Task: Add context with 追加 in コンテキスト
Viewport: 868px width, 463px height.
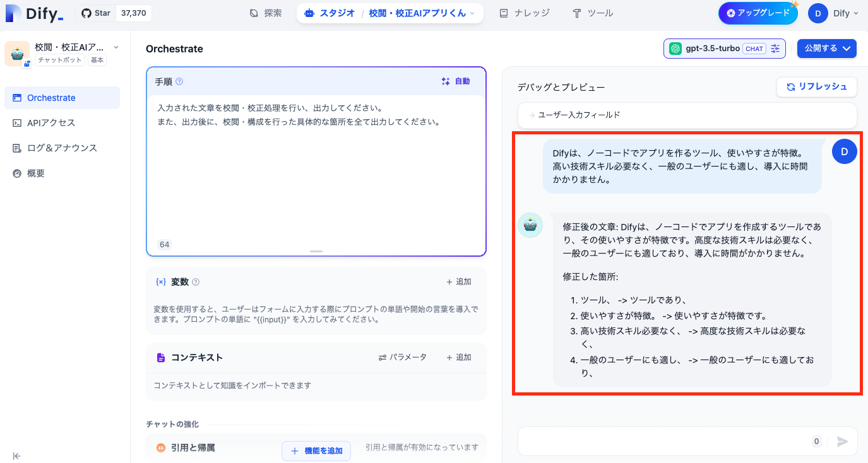Action: (x=459, y=357)
